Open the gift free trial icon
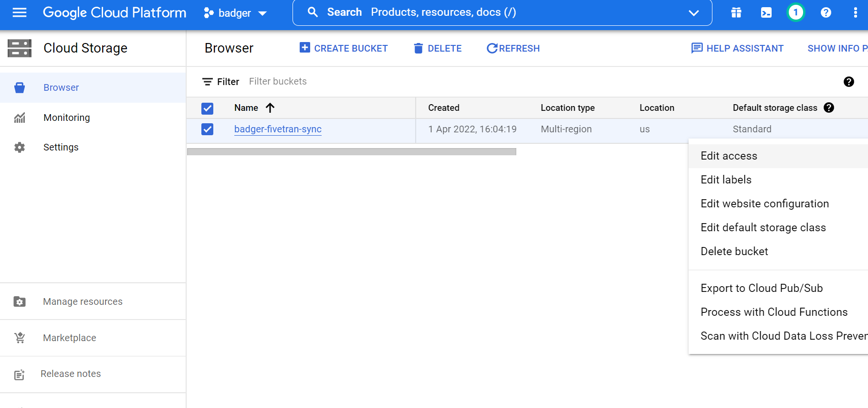The image size is (868, 408). pos(736,13)
